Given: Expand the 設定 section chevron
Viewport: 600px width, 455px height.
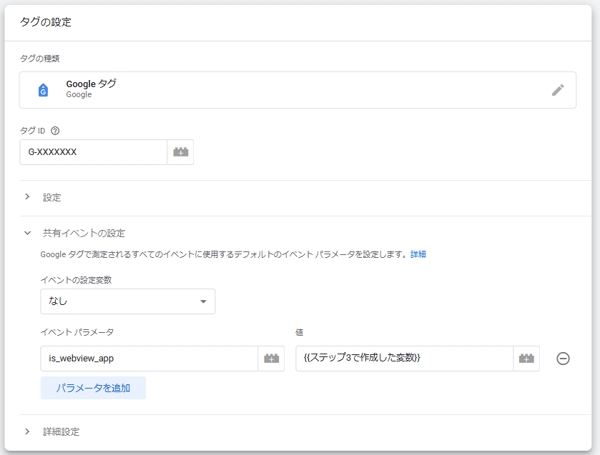Looking at the screenshot, I should pyautogui.click(x=27, y=197).
